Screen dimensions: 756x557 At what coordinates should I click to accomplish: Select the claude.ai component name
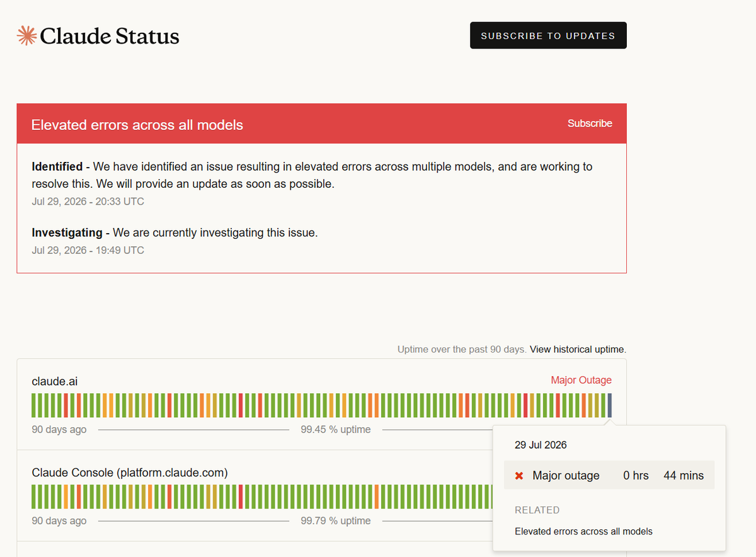tap(55, 381)
